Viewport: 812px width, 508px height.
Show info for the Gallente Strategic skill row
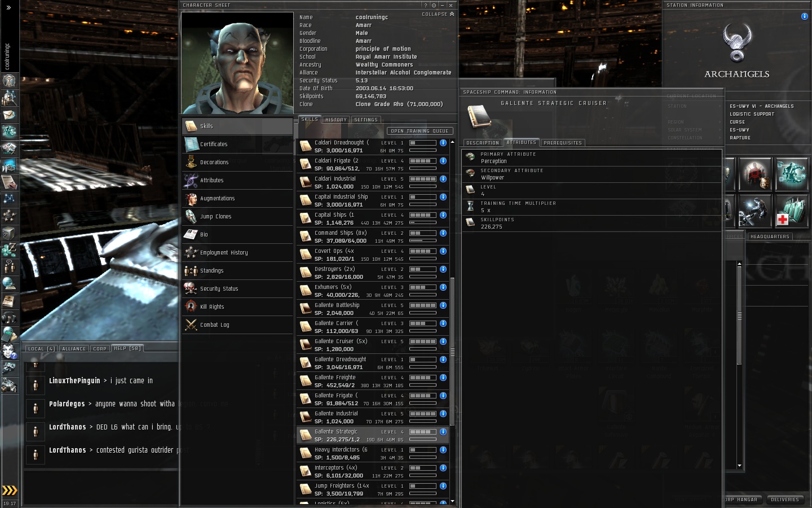pos(443,432)
